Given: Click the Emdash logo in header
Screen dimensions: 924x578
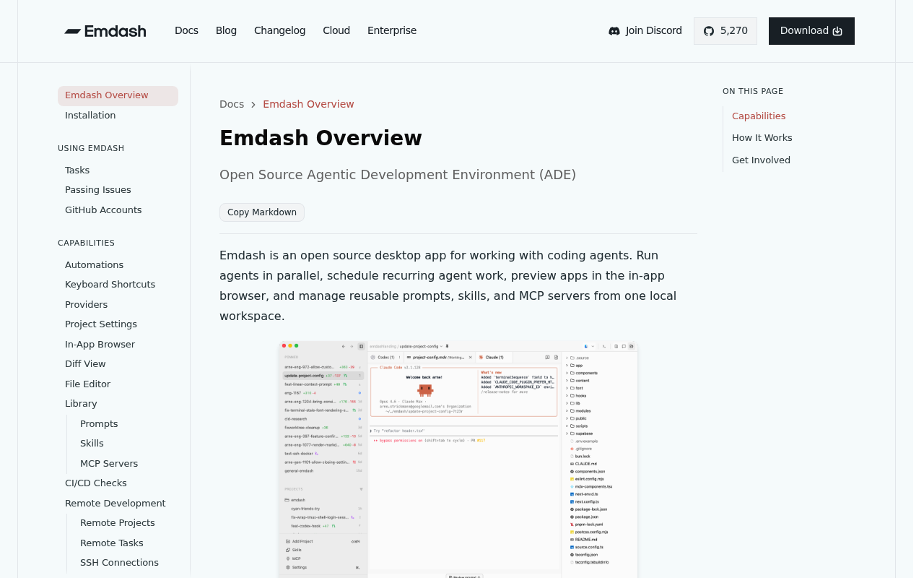Looking at the screenshot, I should (x=105, y=31).
